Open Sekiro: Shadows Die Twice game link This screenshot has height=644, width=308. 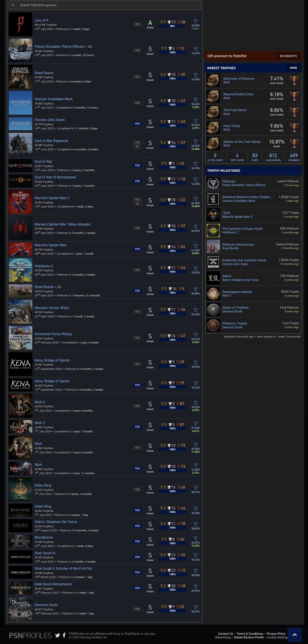point(55,522)
